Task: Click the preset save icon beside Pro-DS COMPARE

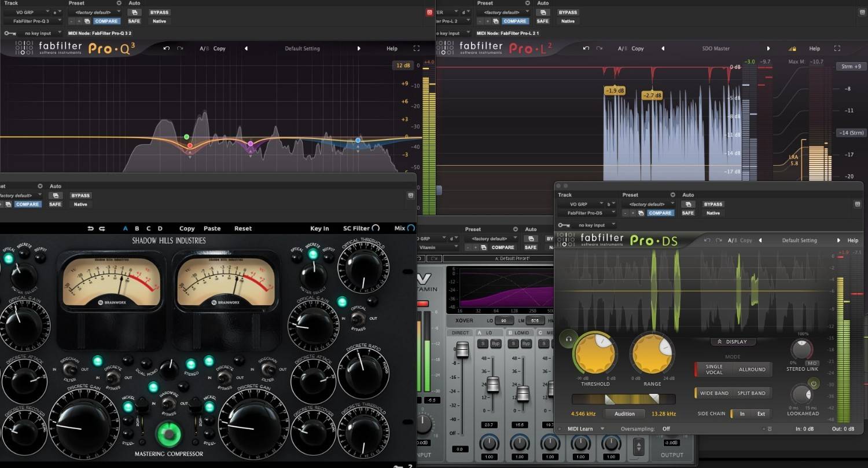Action: click(641, 213)
